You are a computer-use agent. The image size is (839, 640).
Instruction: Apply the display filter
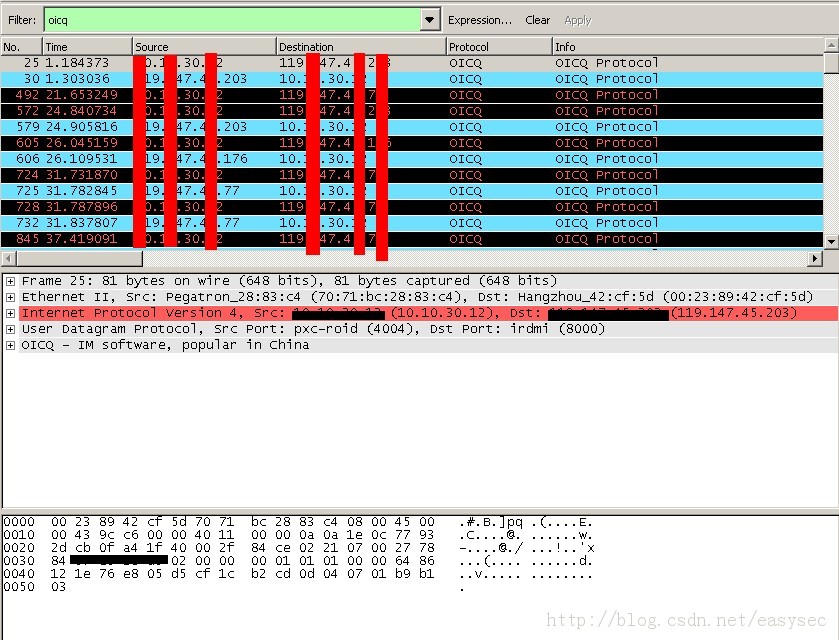coord(577,20)
